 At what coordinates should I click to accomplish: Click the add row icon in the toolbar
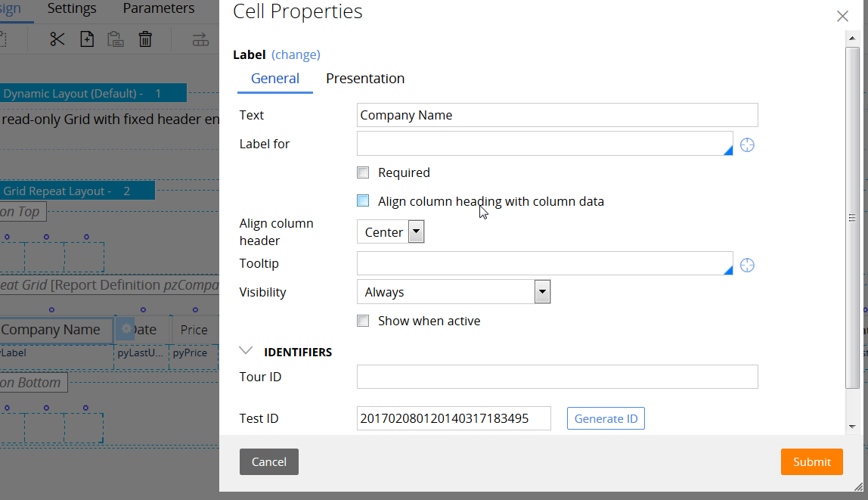(x=200, y=40)
